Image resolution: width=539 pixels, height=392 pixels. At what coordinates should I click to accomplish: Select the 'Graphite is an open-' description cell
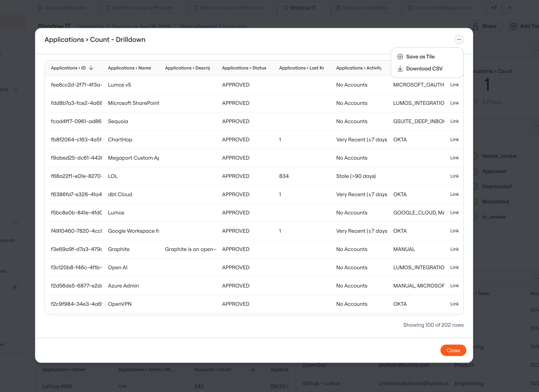click(190, 249)
